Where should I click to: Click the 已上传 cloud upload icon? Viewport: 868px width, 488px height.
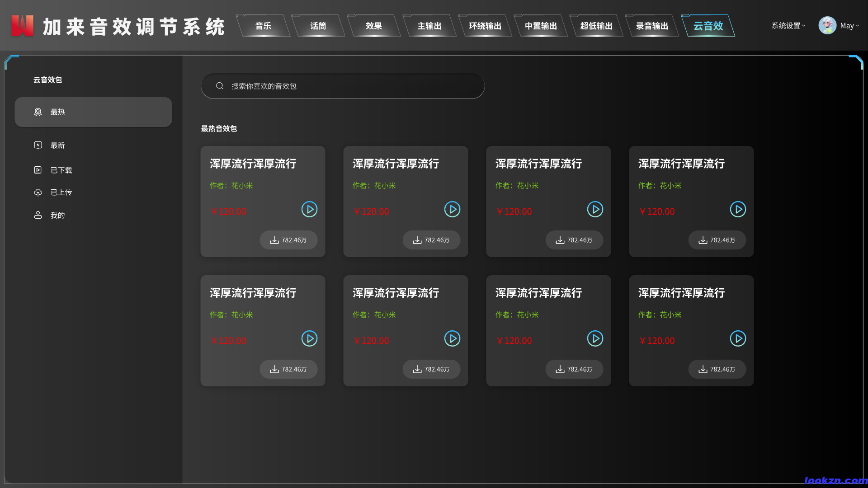point(38,192)
